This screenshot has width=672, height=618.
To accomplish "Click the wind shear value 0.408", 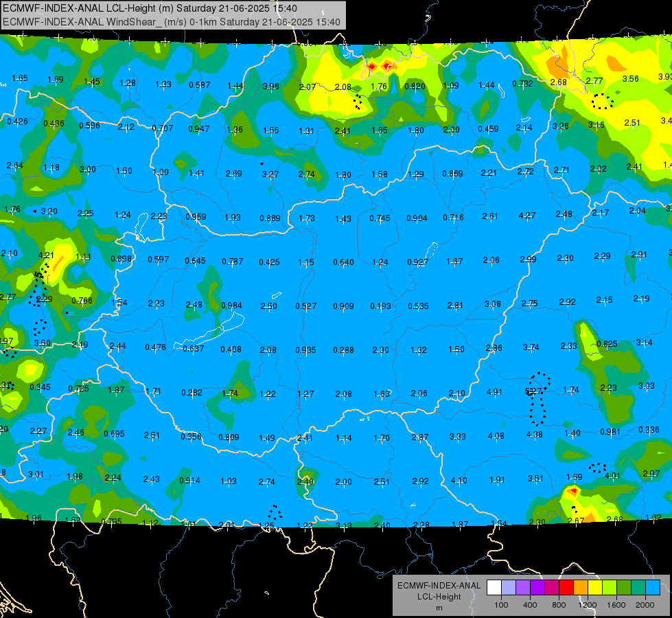I will [231, 350].
